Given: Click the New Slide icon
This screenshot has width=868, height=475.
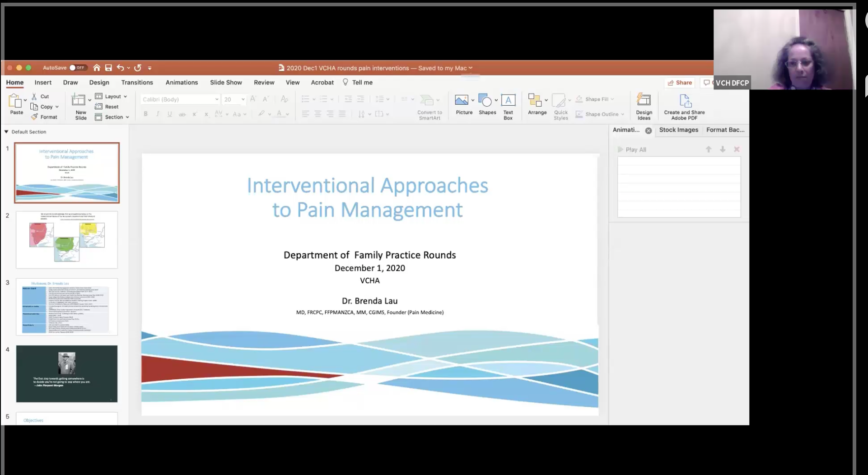Looking at the screenshot, I should pos(79,101).
